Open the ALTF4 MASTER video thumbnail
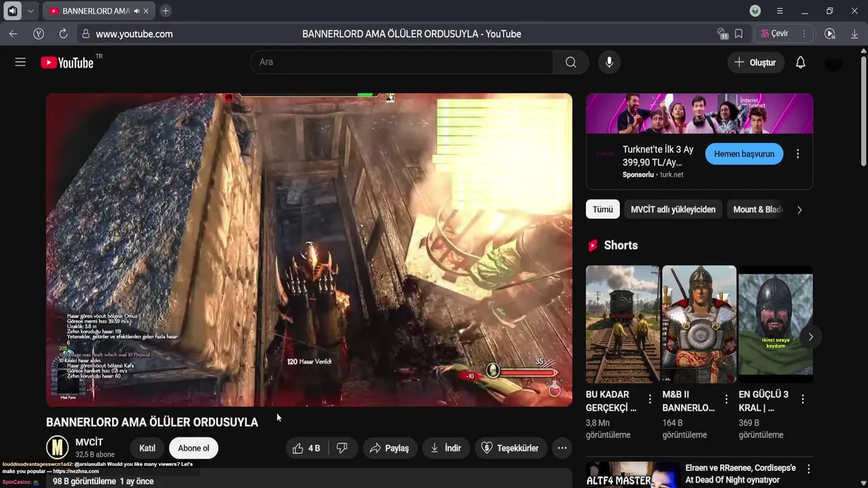 (633, 474)
